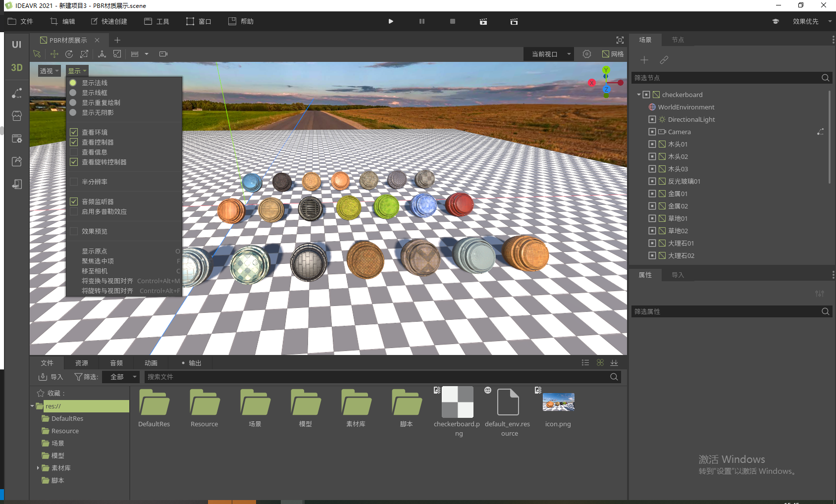Switch file panel to grid view
The height and width of the screenshot is (504, 836).
(600, 363)
